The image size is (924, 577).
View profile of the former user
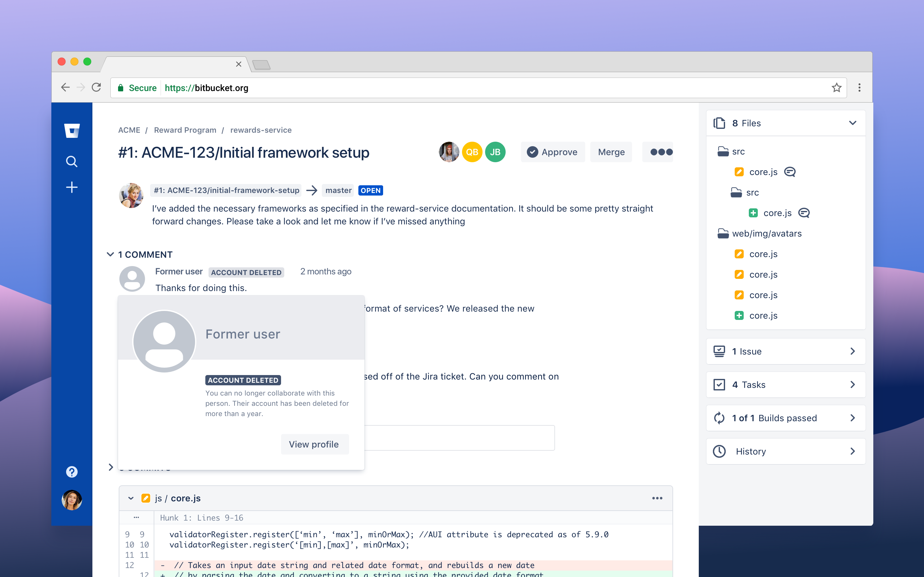tap(313, 444)
